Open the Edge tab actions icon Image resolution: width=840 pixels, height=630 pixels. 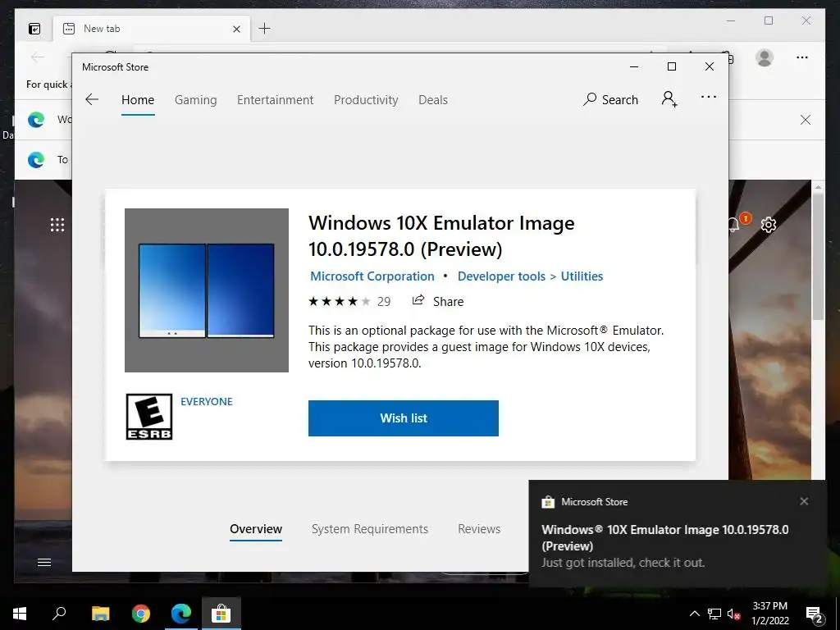click(34, 29)
